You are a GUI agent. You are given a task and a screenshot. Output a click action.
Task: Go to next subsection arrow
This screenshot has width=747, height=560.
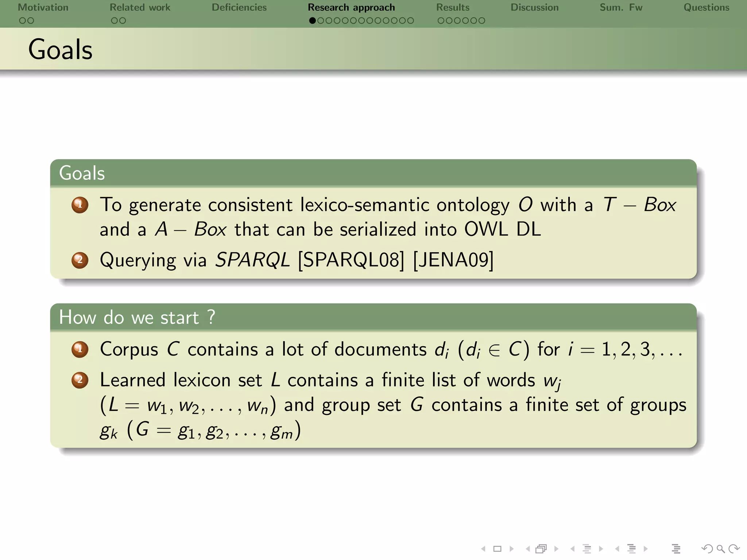click(x=601, y=549)
